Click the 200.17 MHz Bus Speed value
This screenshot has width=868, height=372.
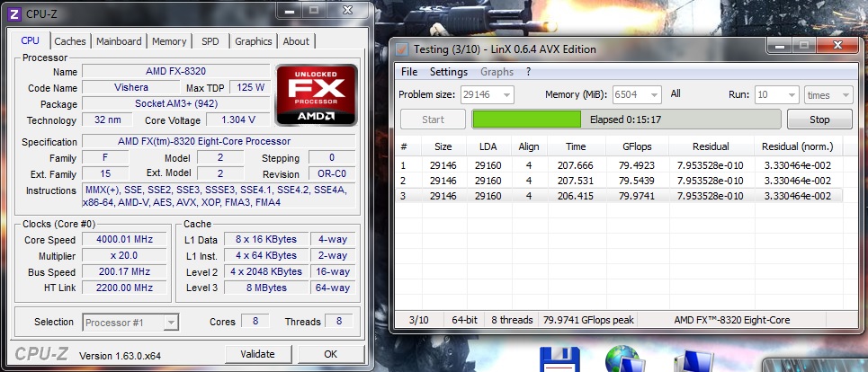click(x=124, y=271)
